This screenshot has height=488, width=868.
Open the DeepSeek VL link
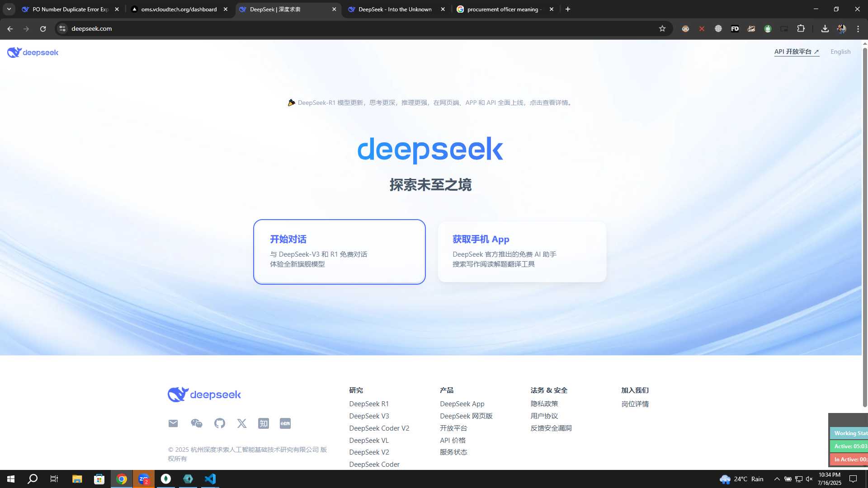[369, 441]
